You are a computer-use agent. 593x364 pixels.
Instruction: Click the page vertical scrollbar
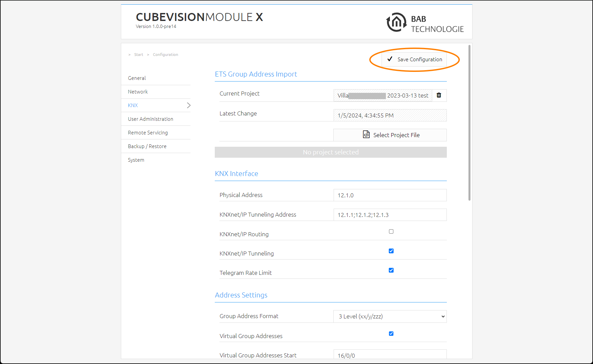click(x=469, y=123)
